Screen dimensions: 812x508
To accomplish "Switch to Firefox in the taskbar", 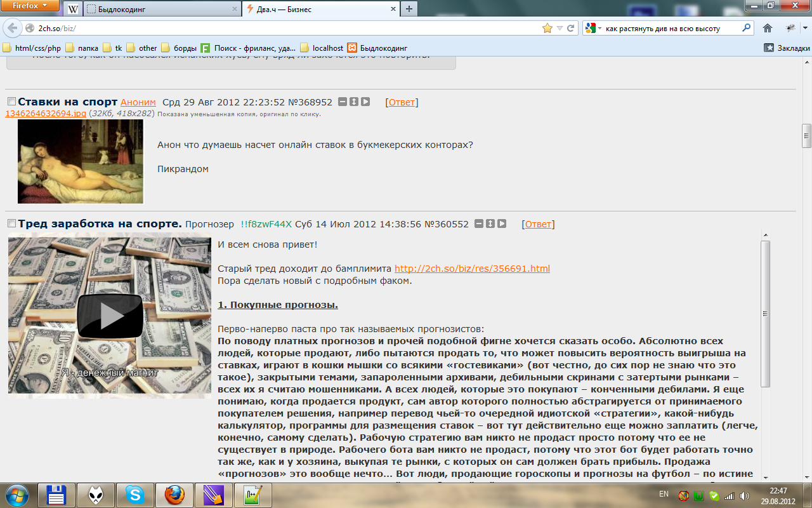I will click(x=174, y=495).
